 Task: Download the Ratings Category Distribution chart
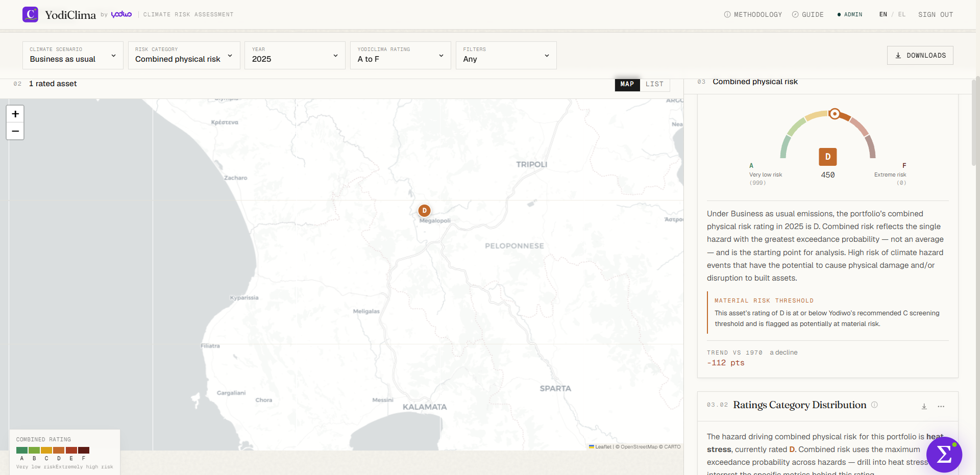pyautogui.click(x=924, y=407)
